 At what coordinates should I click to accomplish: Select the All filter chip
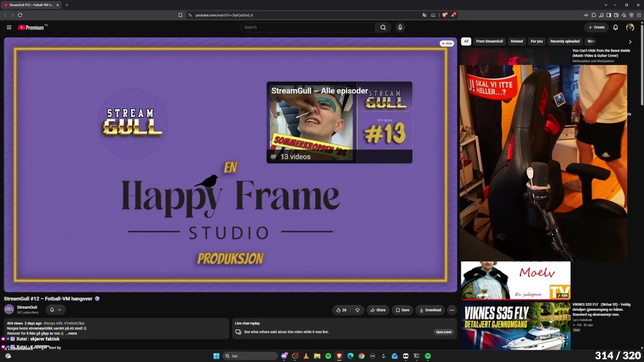point(466,41)
